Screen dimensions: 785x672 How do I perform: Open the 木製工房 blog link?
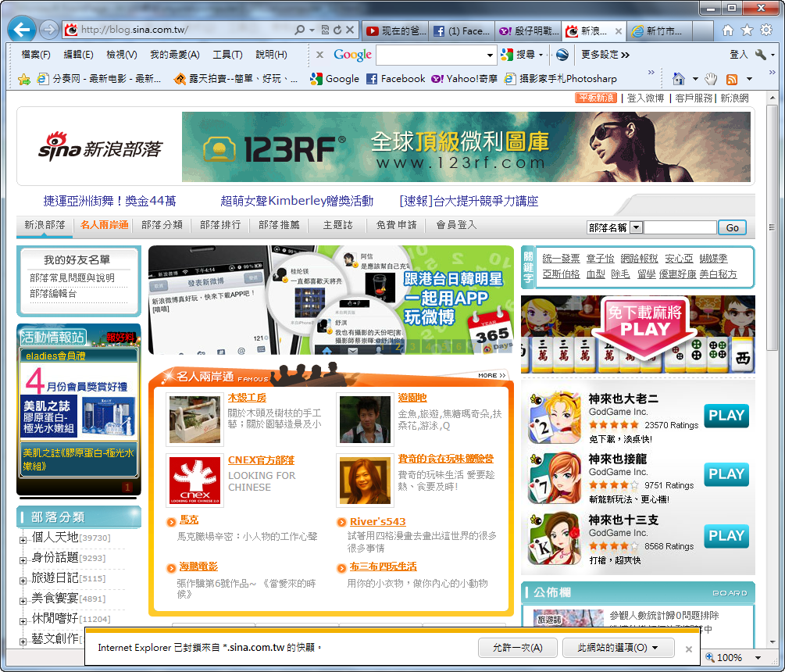coord(247,398)
